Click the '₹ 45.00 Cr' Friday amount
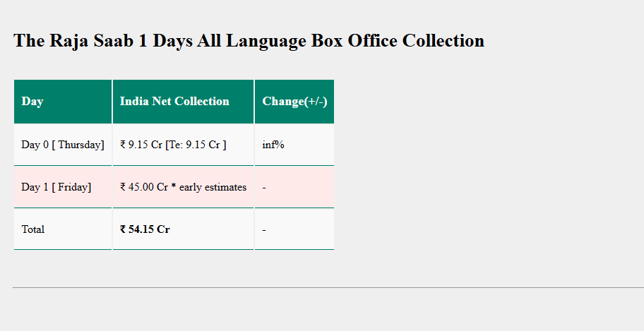644x331 pixels. (144, 187)
